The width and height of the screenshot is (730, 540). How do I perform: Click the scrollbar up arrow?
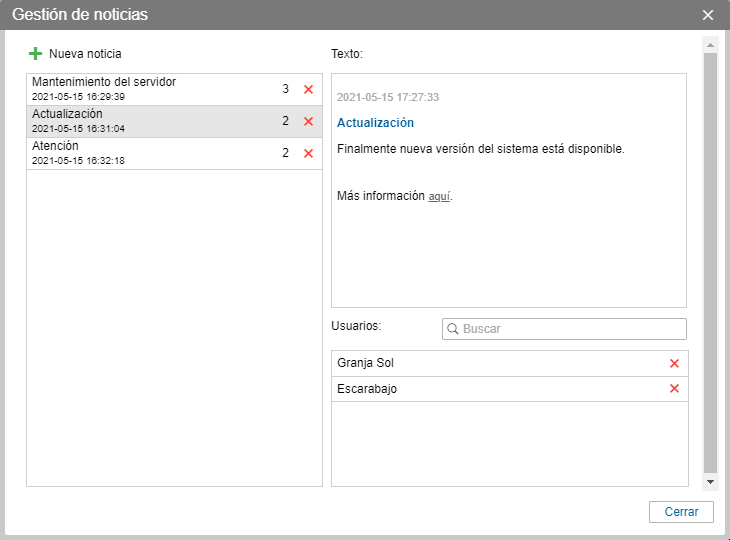point(710,46)
